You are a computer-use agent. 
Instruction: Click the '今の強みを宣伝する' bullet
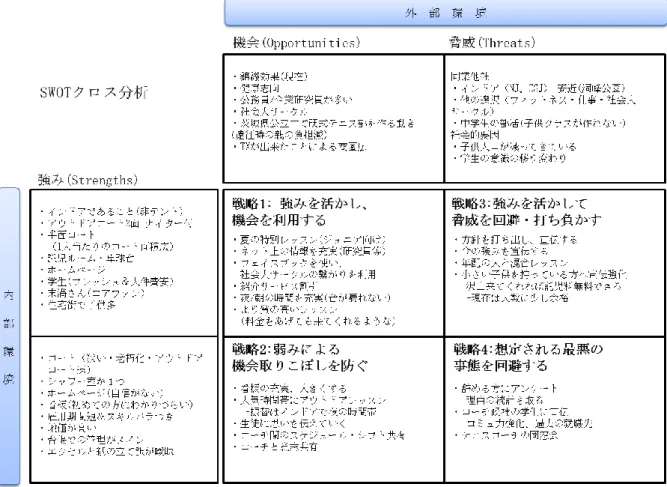click(x=501, y=251)
